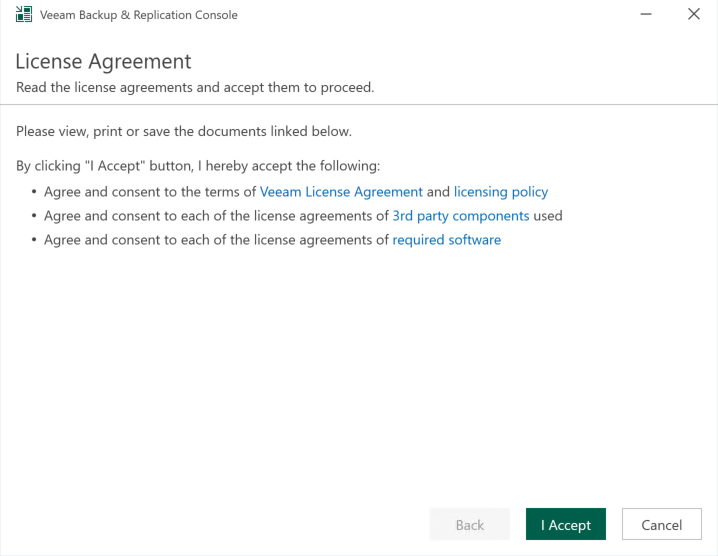Click the greyed-out Back button
Image resolution: width=718 pixels, height=556 pixels.
(x=469, y=525)
